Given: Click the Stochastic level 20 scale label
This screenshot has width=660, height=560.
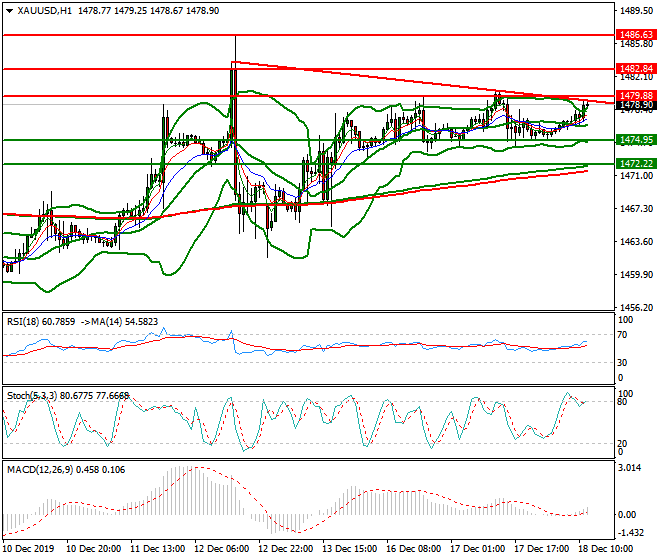Looking at the screenshot, I should (623, 443).
